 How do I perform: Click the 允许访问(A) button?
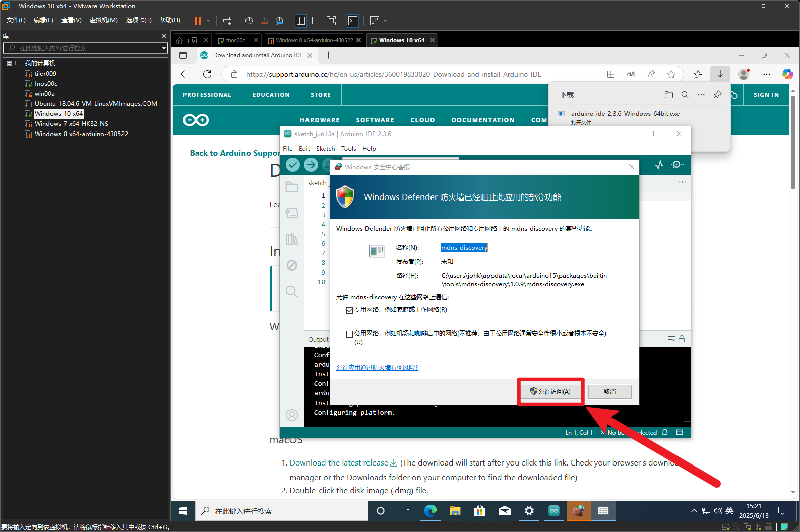click(x=550, y=392)
